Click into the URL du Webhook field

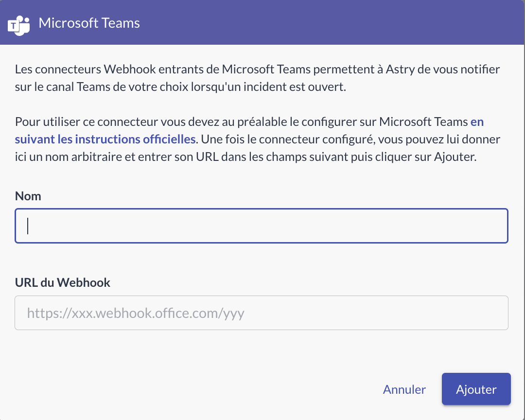[x=262, y=313]
